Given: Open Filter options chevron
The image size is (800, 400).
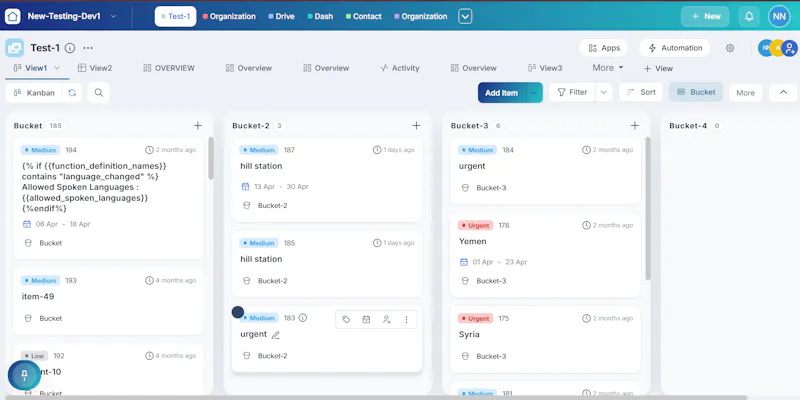Looking at the screenshot, I should [604, 92].
